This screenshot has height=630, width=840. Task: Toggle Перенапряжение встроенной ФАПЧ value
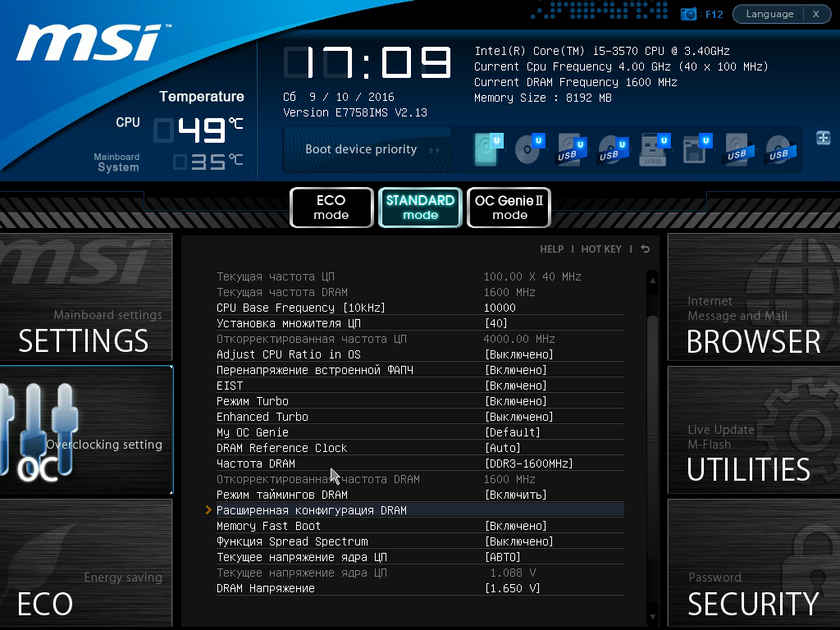click(x=515, y=370)
